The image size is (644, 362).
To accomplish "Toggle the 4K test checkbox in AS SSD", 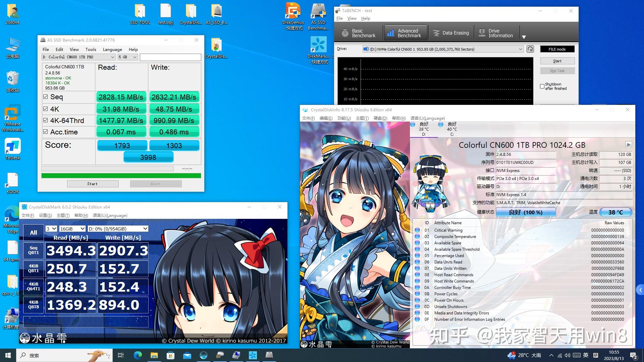I will pyautogui.click(x=45, y=109).
